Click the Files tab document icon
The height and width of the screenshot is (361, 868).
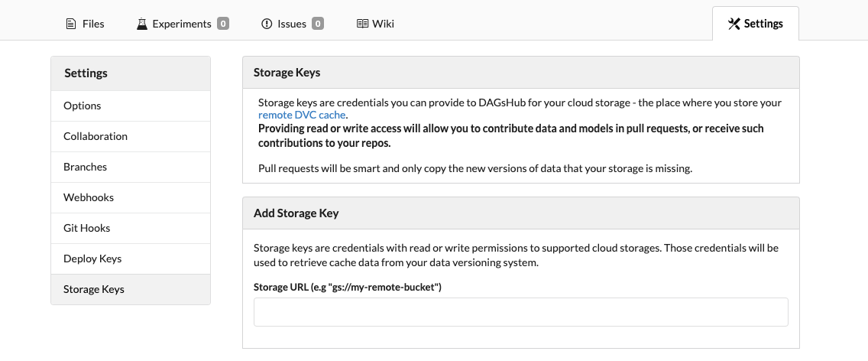tap(71, 24)
